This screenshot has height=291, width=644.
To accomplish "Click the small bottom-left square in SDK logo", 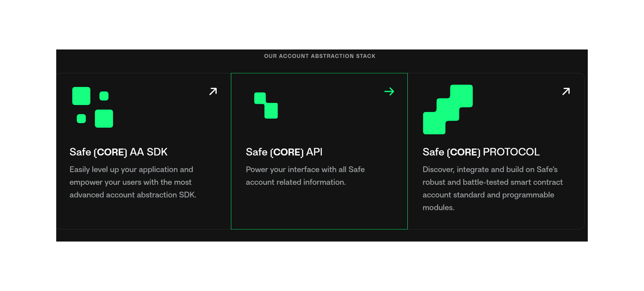I will tap(81, 119).
